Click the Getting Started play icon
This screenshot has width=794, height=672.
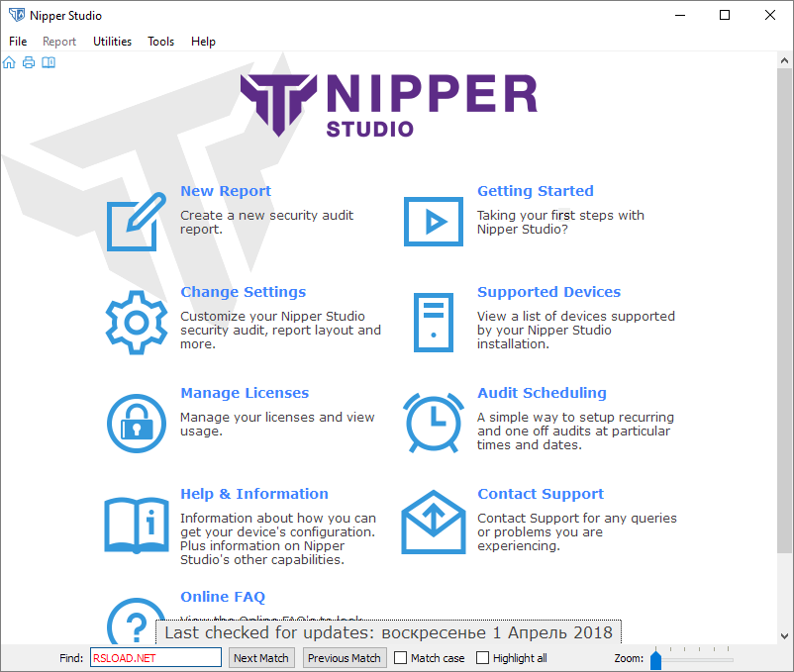(x=433, y=222)
